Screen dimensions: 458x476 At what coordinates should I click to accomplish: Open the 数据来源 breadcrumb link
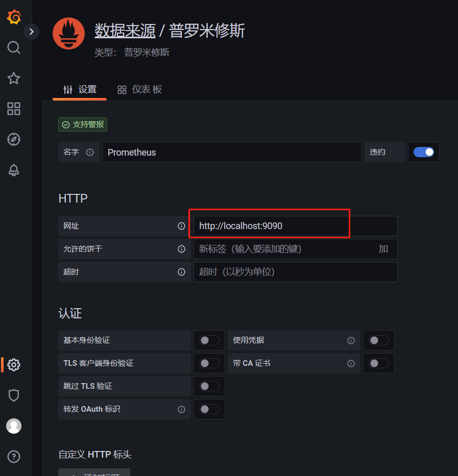tap(125, 31)
